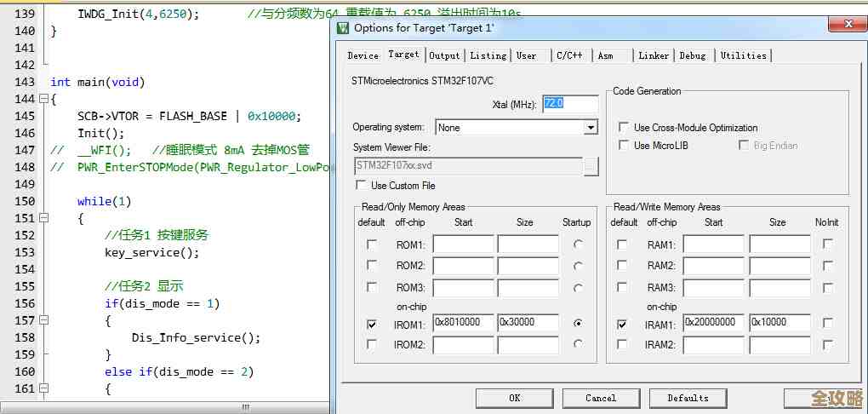This screenshot has width=868, height=414.
Task: Click the Xtal (MHz) input field
Action: (x=570, y=104)
